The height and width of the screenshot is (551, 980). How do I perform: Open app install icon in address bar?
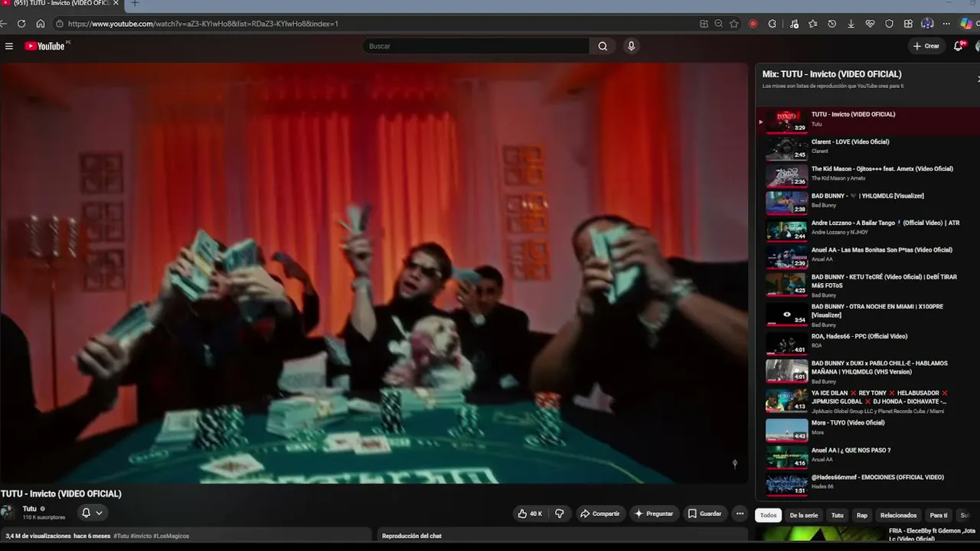[704, 24]
